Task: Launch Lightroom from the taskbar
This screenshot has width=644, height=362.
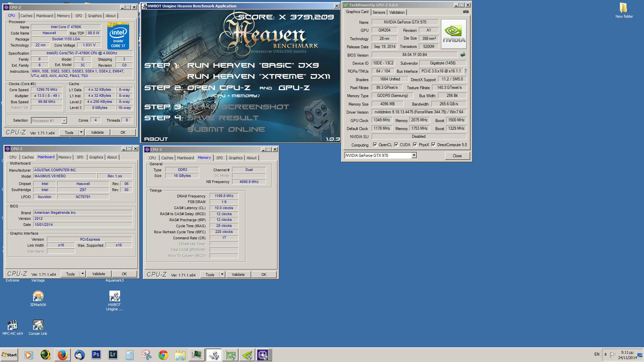Action: point(113,355)
